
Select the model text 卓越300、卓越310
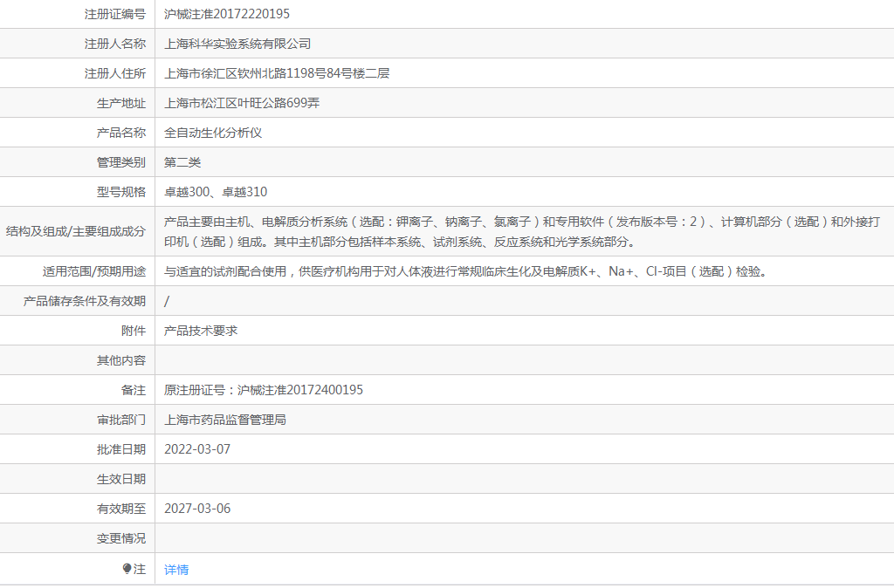pyautogui.click(x=216, y=191)
